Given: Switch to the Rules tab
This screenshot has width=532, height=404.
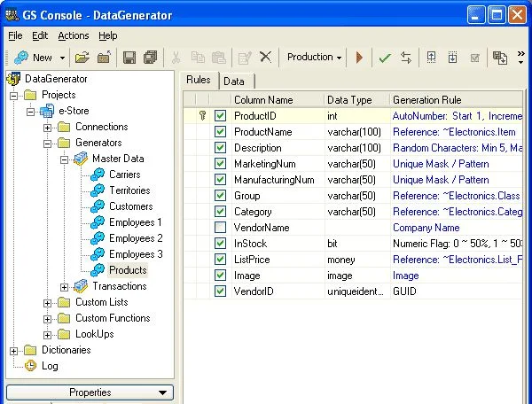Looking at the screenshot, I should 199,80.
